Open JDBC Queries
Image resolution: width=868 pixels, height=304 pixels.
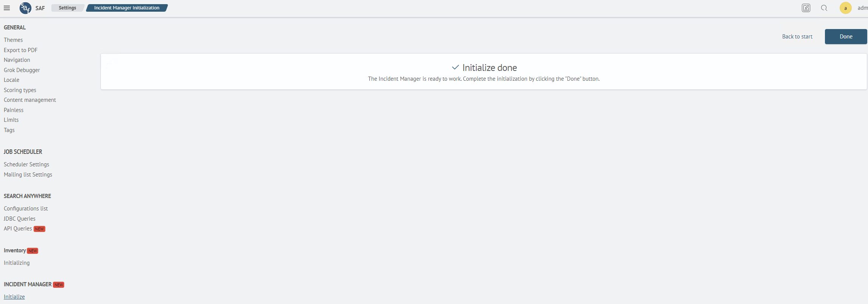(20, 219)
